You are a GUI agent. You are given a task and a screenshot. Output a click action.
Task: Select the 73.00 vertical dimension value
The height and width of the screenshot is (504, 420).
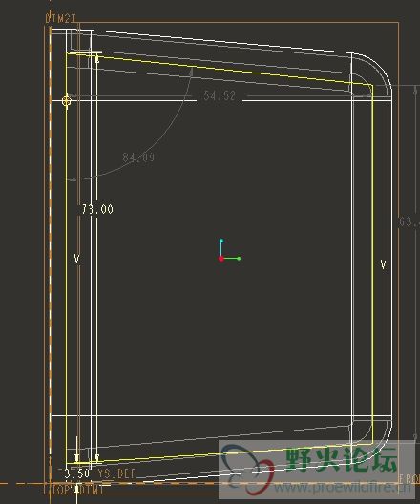coord(96,209)
